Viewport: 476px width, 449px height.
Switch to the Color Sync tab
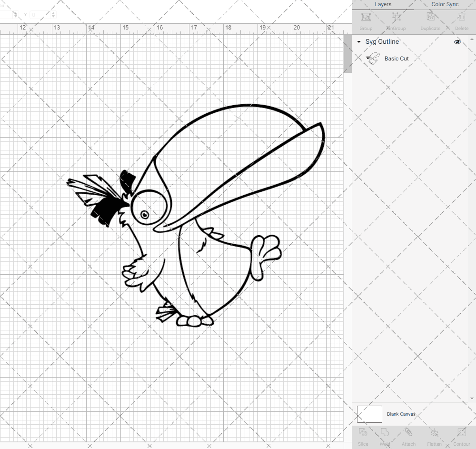[x=445, y=4]
